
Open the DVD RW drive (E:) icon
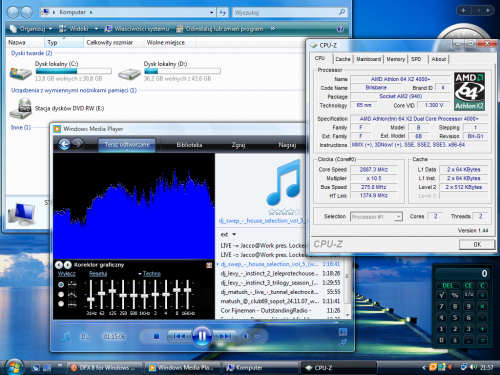(x=21, y=109)
